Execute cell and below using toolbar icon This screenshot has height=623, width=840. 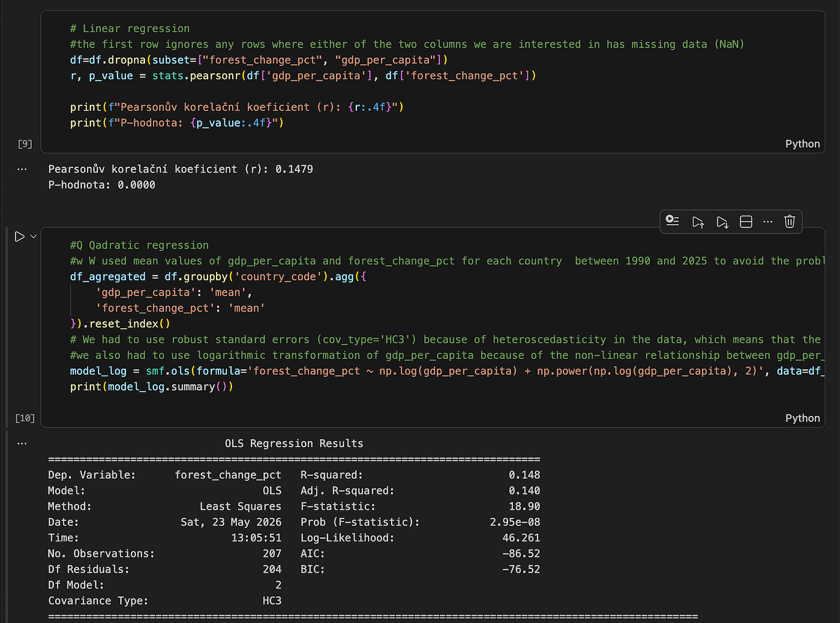[722, 221]
